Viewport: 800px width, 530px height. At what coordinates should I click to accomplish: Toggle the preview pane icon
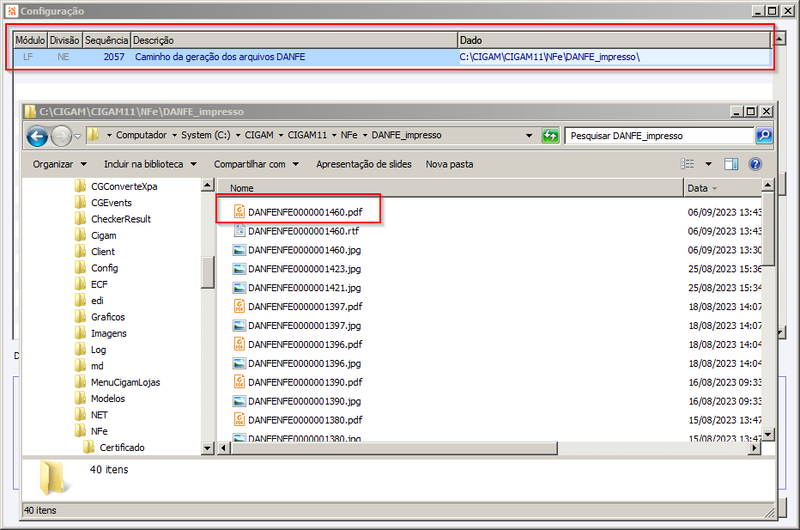(x=731, y=164)
